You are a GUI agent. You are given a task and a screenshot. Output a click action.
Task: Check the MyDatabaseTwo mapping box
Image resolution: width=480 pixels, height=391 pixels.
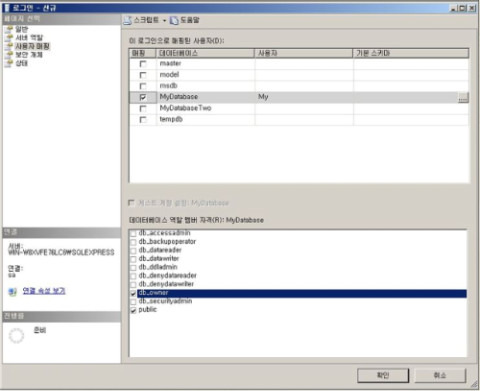click(x=143, y=108)
